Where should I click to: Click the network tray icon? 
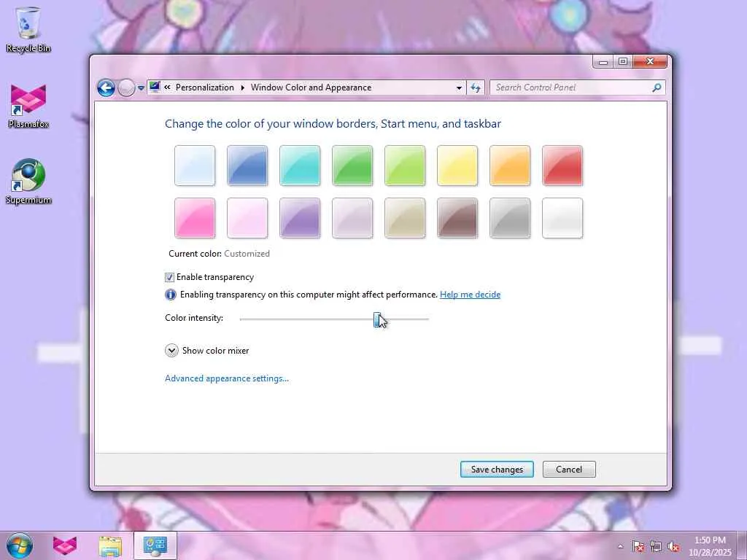coord(656,547)
